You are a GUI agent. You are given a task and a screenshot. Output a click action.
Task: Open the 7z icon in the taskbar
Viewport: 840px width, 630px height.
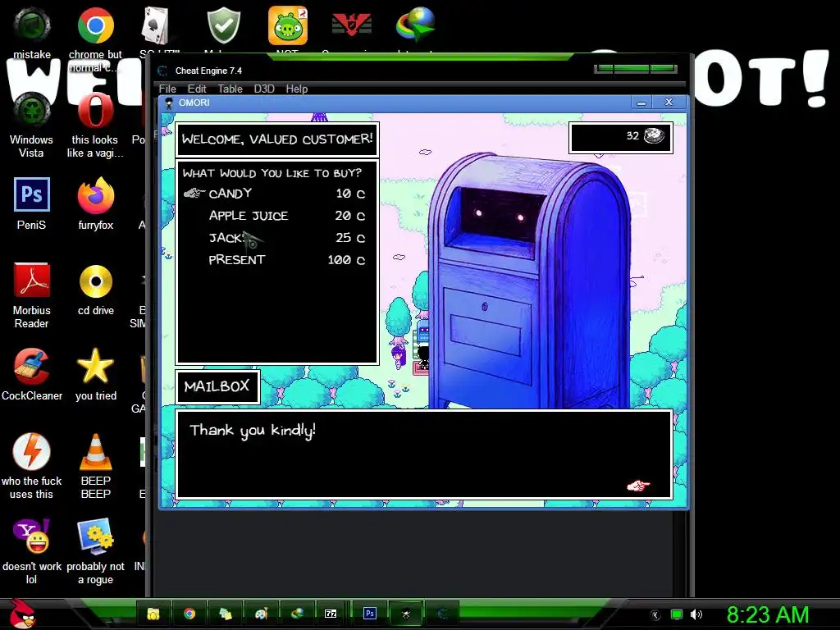(331, 614)
